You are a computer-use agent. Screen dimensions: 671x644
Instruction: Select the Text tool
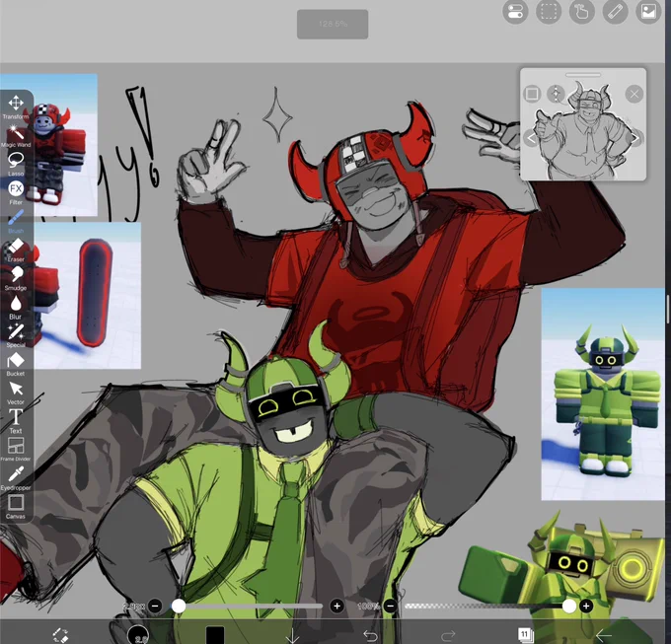(x=16, y=421)
